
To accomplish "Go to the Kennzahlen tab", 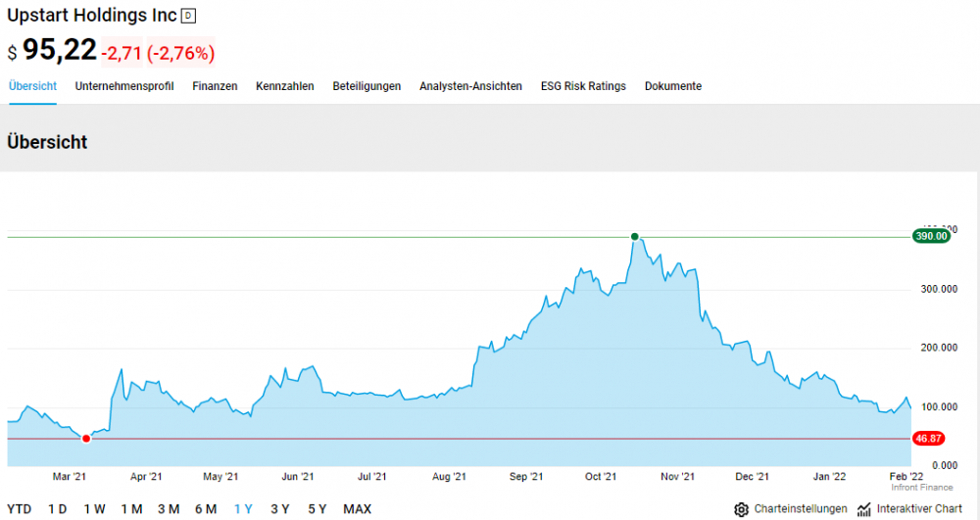I will pos(285,86).
